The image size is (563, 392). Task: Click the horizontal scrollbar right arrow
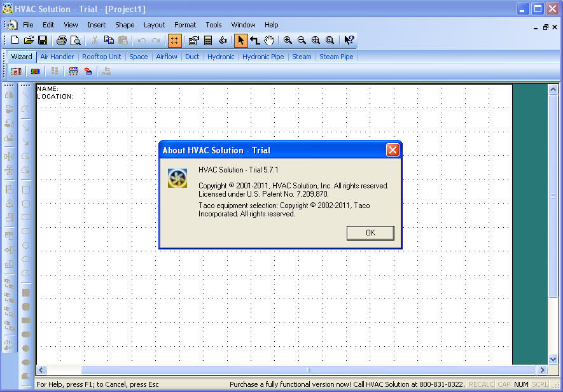point(542,370)
